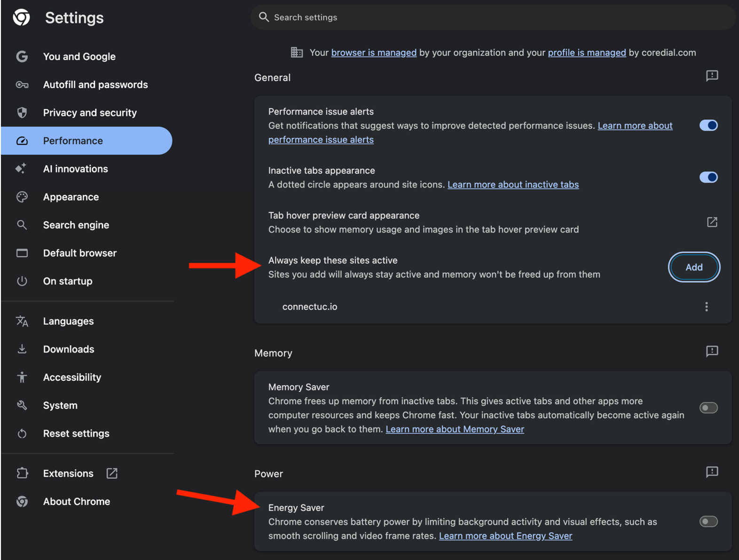Viewport: 739px width, 560px height.
Task: Click the speedometer icon for Performance
Action: coord(22,141)
